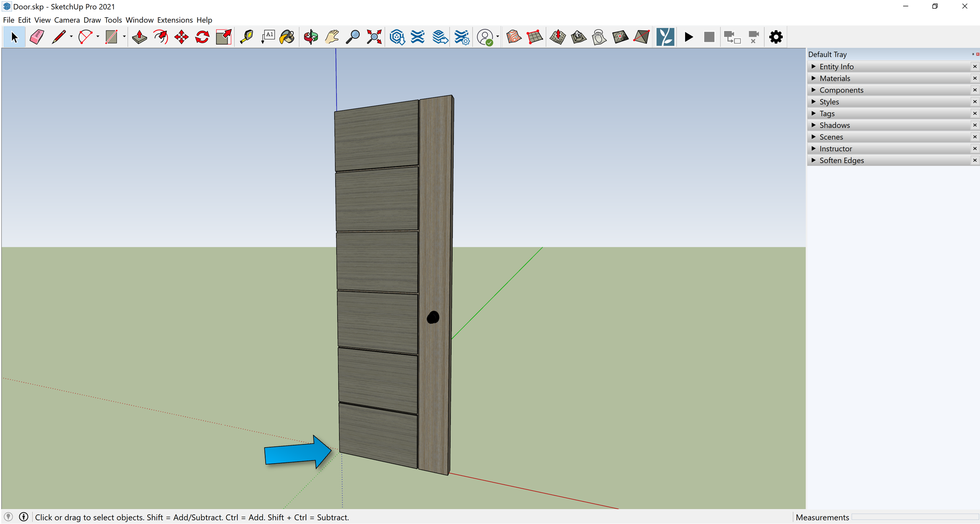Click the Zoom Extents icon
The height and width of the screenshot is (524, 980).
(x=374, y=37)
